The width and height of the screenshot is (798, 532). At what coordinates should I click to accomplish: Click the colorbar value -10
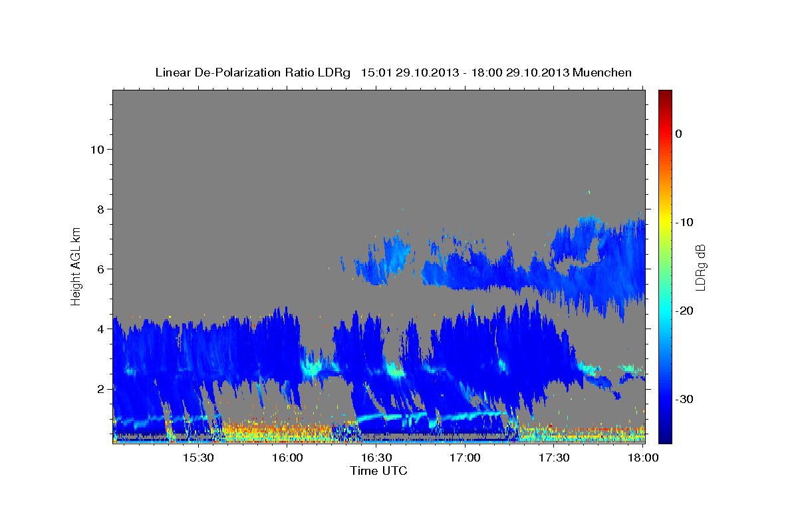[x=684, y=222]
